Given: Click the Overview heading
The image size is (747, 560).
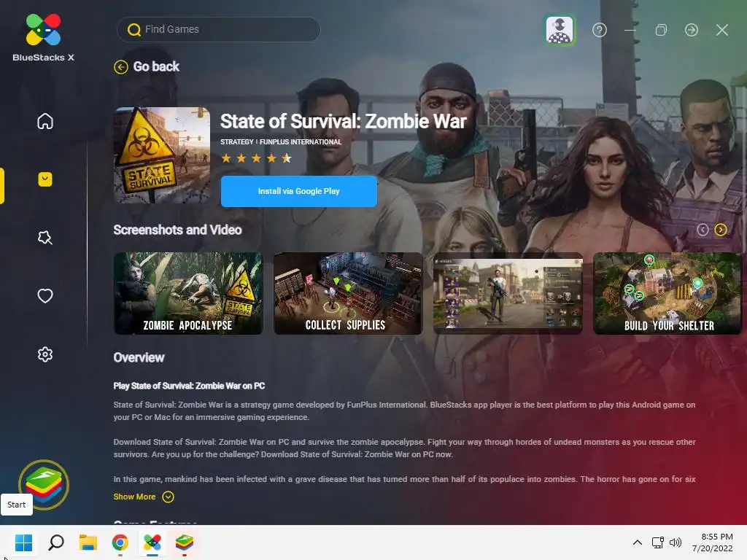Looking at the screenshot, I should pos(139,357).
